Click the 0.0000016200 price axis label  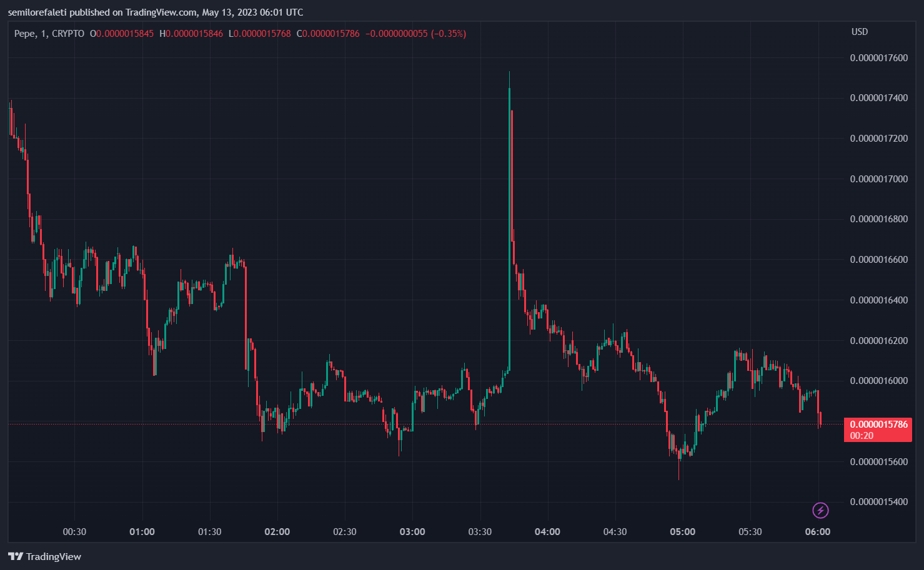coord(879,341)
